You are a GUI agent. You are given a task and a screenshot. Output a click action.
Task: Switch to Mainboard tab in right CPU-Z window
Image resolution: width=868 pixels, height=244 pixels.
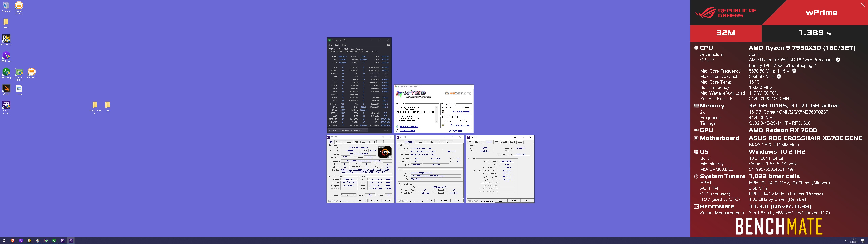(479, 142)
